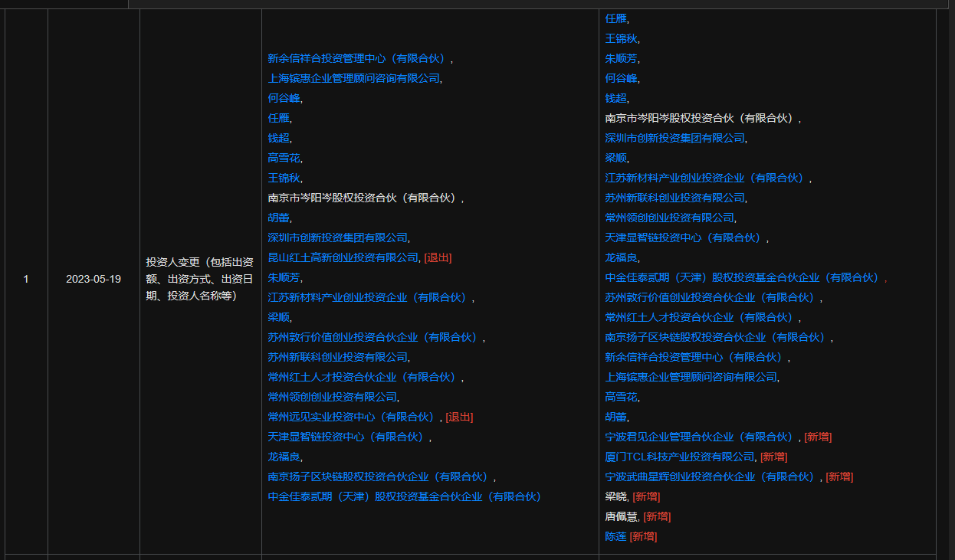
Task: Open 江苏新材料产业创业投资企业 in the after-change list
Action: tap(706, 178)
